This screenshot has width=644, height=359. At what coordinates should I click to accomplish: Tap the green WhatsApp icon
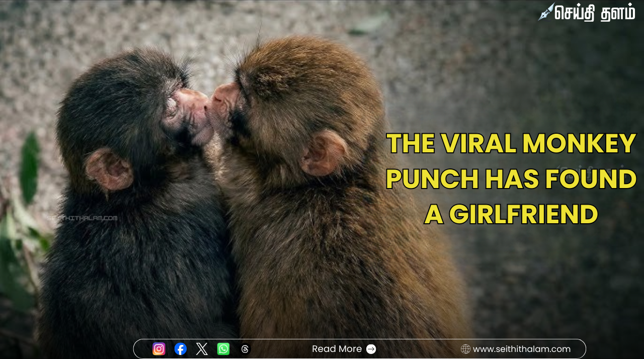click(223, 349)
